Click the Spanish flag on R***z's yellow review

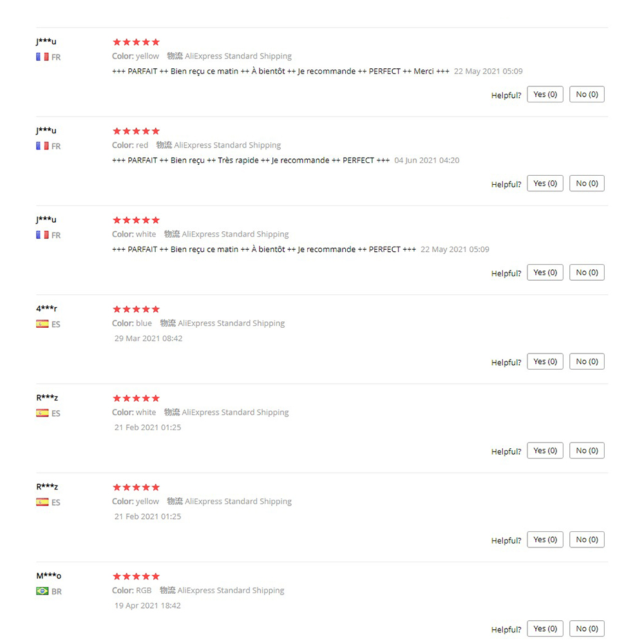pos(43,502)
